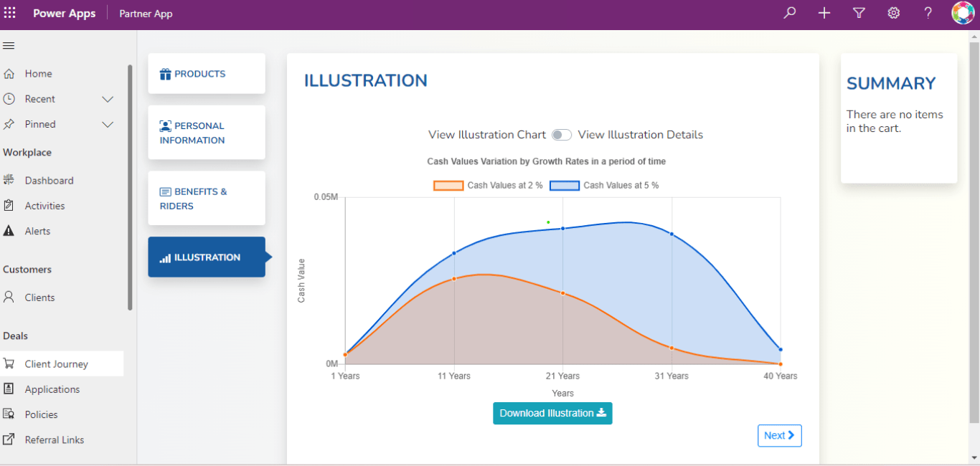Click the help question mark icon

pyautogui.click(x=928, y=13)
